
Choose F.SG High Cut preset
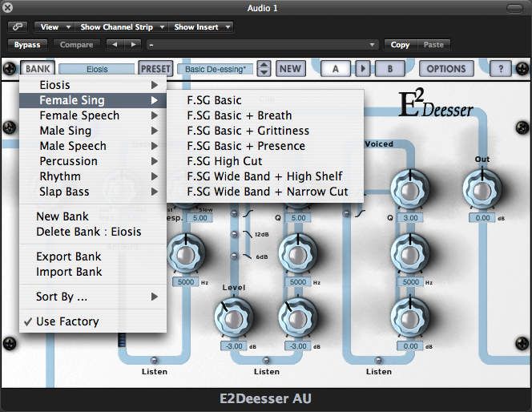[x=265, y=161]
